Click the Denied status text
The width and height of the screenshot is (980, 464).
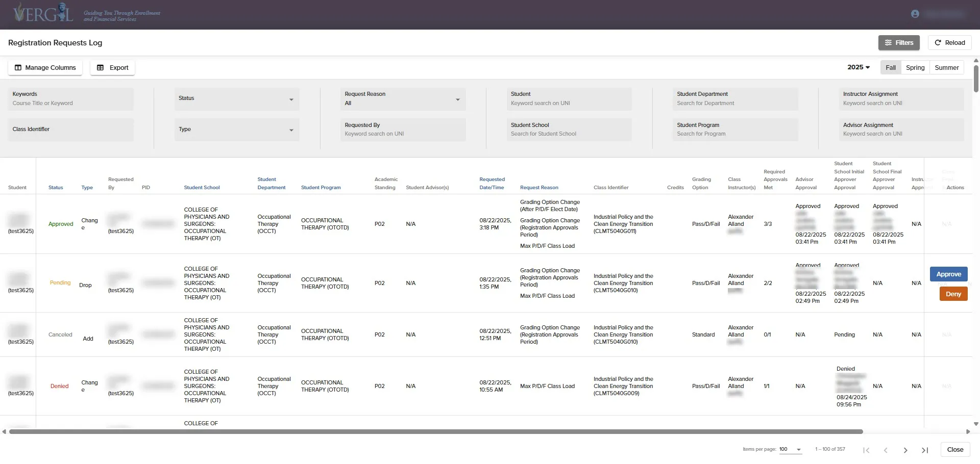click(x=59, y=386)
